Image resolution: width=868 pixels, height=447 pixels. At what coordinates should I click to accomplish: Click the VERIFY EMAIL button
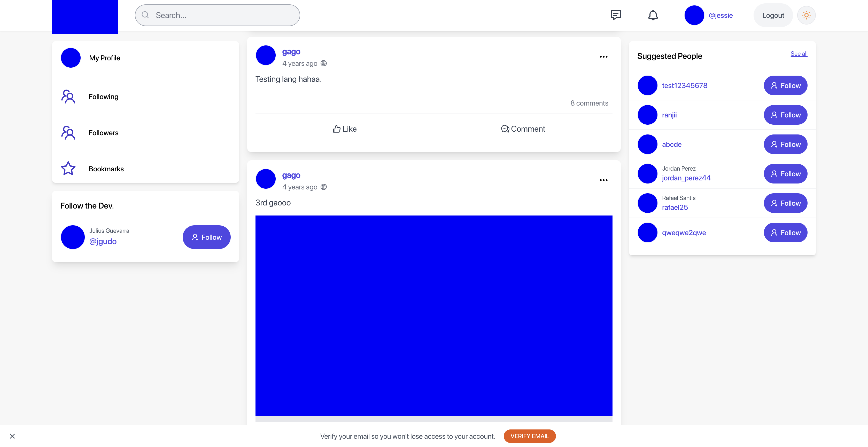pyautogui.click(x=529, y=436)
